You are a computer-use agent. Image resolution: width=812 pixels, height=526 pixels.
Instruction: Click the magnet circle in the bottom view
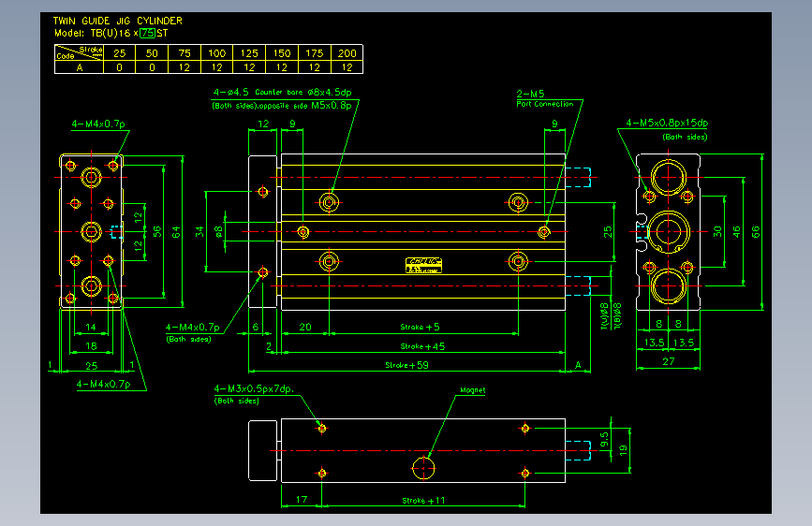[x=423, y=468]
